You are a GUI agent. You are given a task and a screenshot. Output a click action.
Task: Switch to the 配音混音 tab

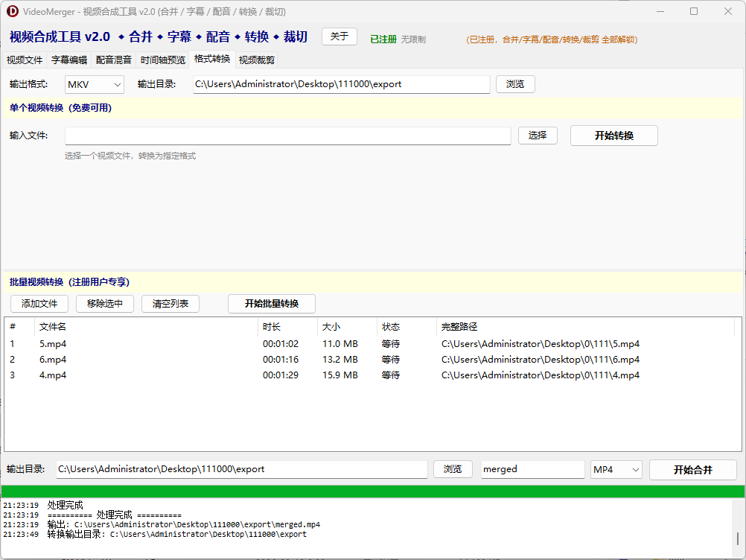pyautogui.click(x=113, y=60)
